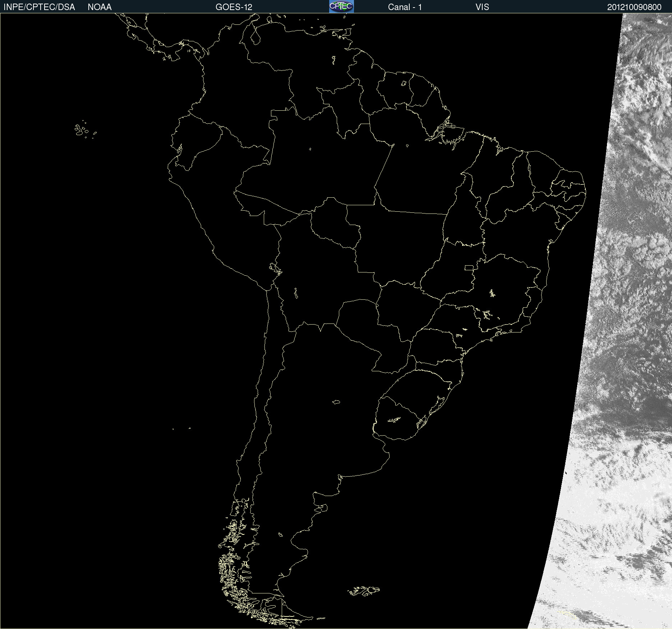Select the INPE/CPTEC/DSA header text
The height and width of the screenshot is (629, 672).
[39, 7]
